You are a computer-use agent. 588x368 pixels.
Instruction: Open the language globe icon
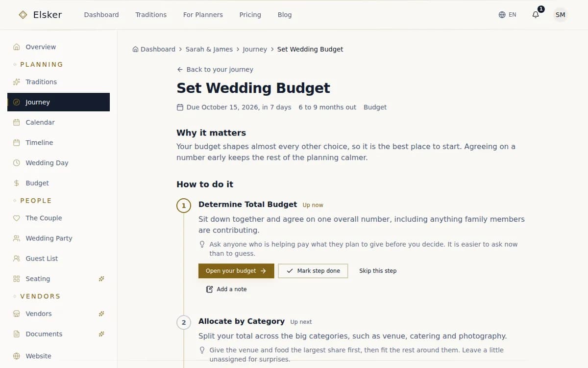click(x=502, y=15)
